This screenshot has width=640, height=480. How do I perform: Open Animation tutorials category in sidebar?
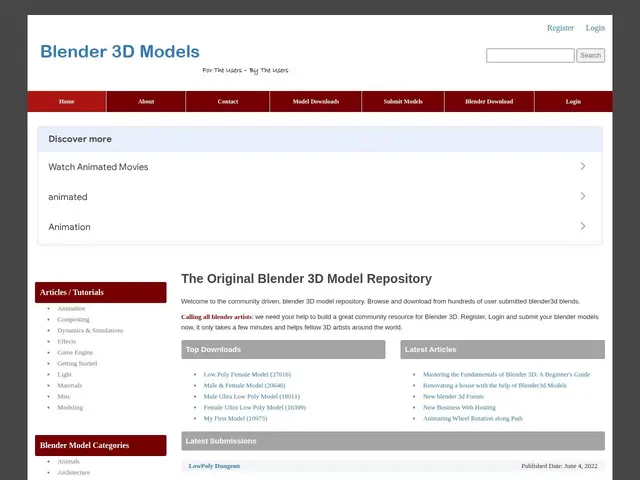click(71, 309)
